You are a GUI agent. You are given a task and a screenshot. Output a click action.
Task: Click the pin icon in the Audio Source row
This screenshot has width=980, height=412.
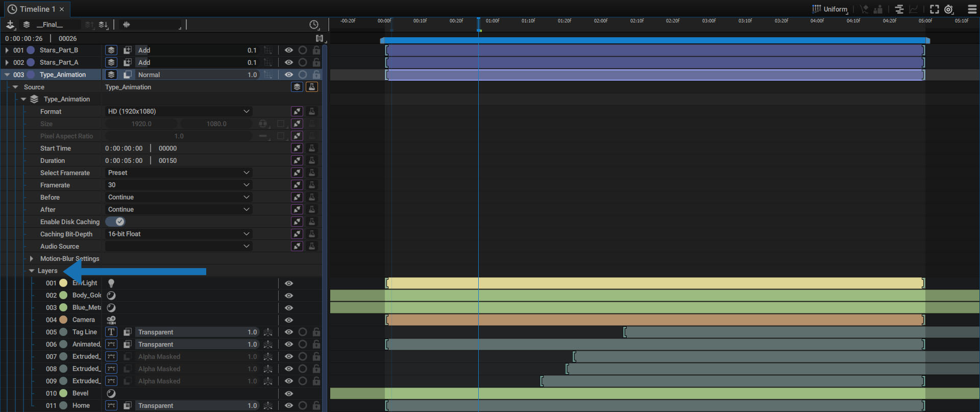tap(297, 246)
